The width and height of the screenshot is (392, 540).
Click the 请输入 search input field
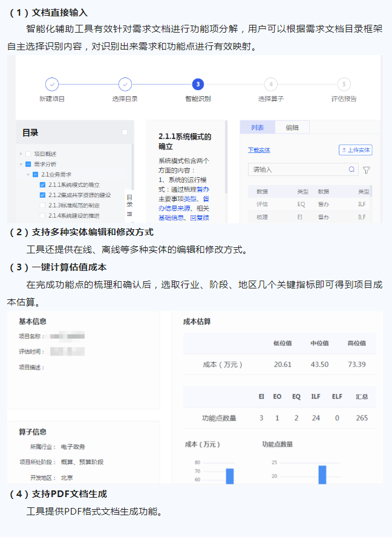(296, 170)
